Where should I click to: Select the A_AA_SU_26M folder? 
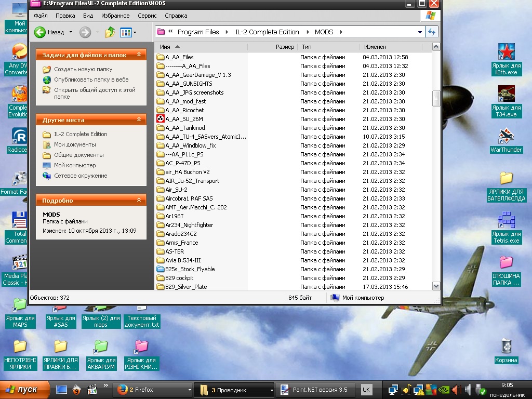184,119
